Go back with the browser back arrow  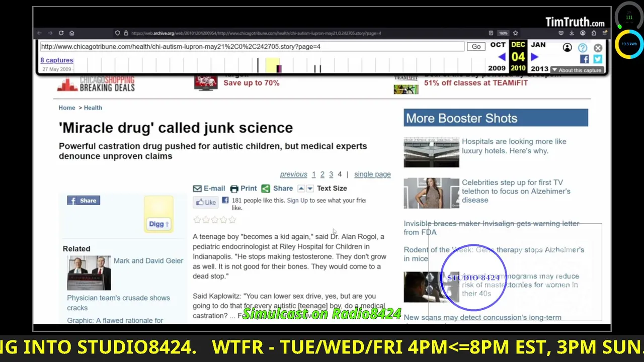(39, 33)
